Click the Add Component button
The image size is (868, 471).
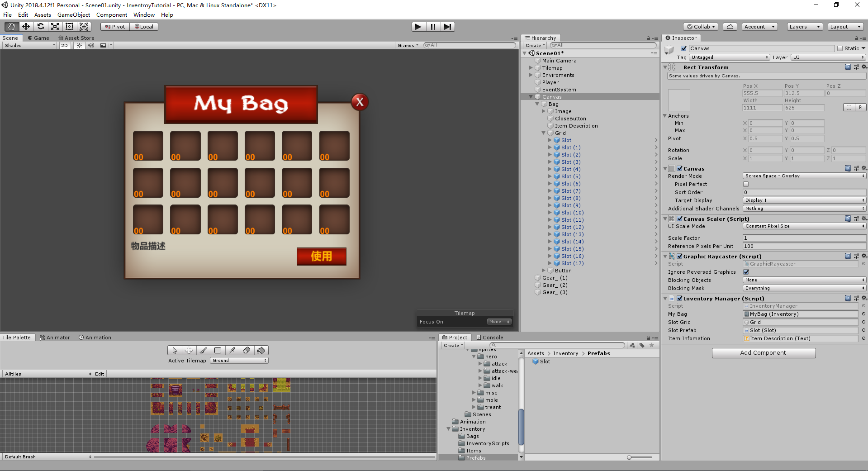[x=764, y=352]
